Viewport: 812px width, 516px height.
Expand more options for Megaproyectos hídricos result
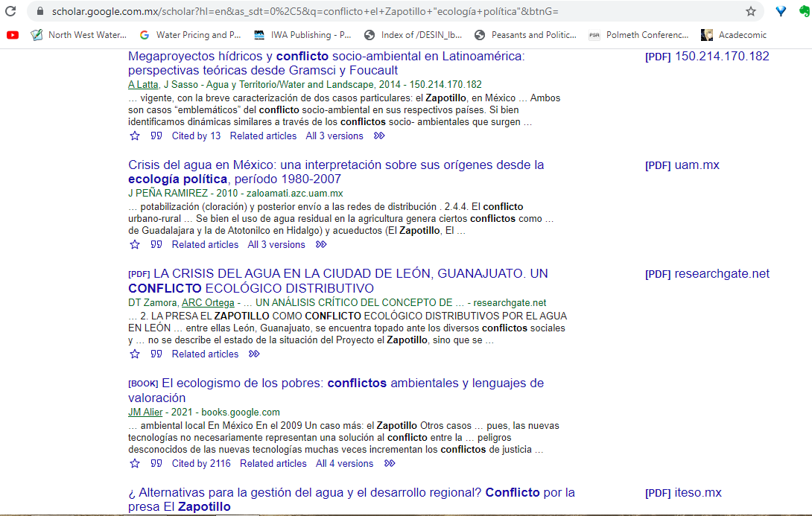pyautogui.click(x=380, y=136)
